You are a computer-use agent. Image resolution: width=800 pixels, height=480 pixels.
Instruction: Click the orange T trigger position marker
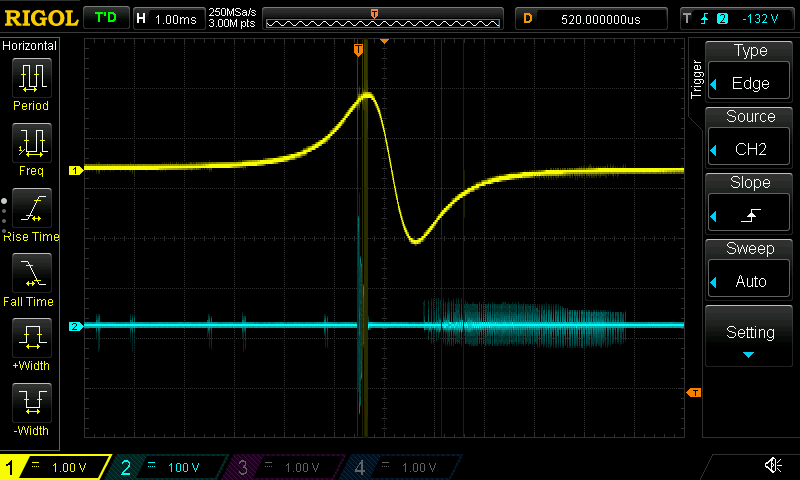pyautogui.click(x=358, y=50)
